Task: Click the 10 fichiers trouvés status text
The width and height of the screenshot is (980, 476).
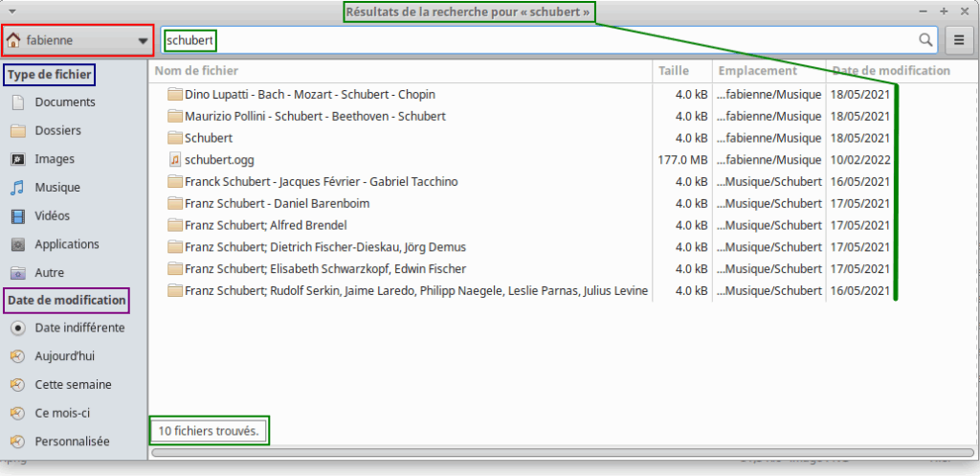Action: coord(208,430)
